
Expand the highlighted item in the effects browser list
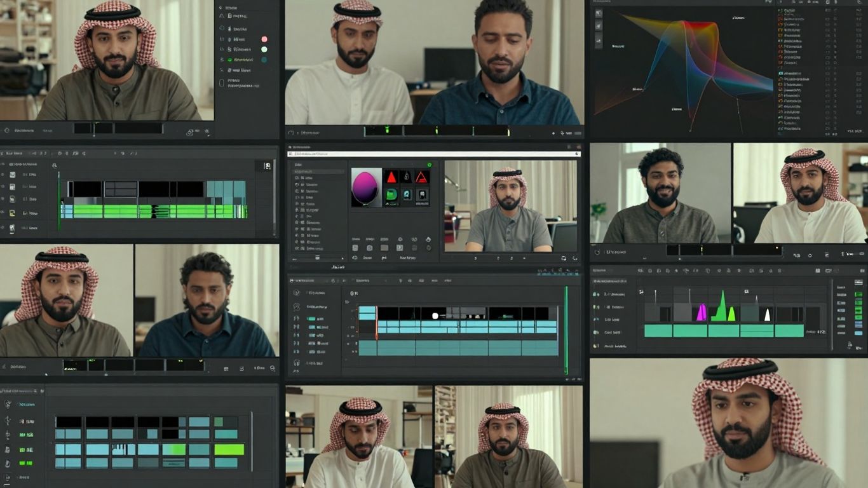click(x=342, y=172)
